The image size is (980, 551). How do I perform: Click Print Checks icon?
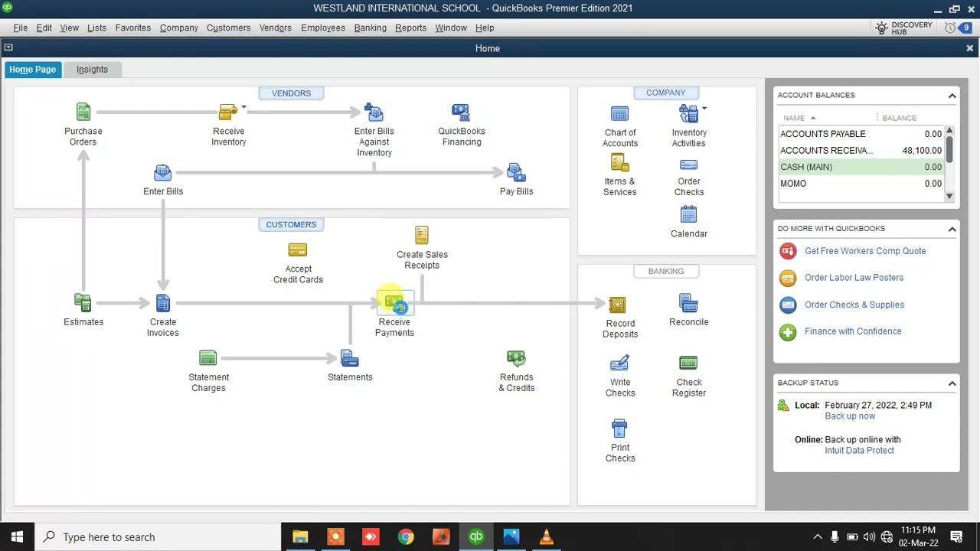pyautogui.click(x=619, y=429)
